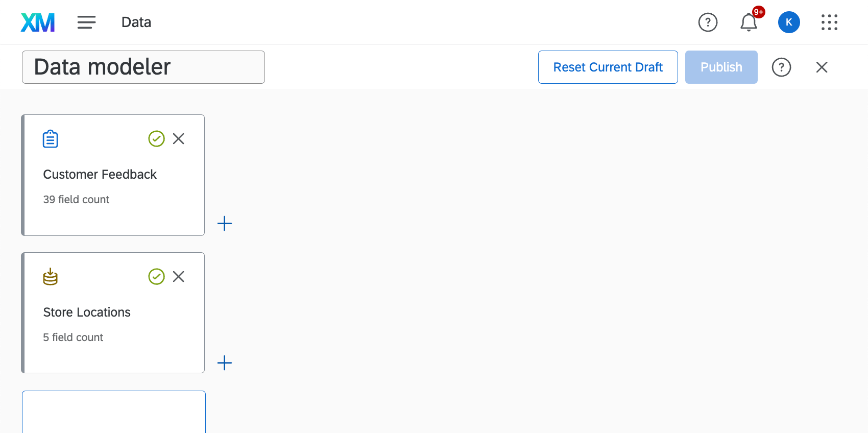Image resolution: width=868 pixels, height=433 pixels.
Task: Add a transform after Customer Feedback using plus
Action: click(224, 223)
